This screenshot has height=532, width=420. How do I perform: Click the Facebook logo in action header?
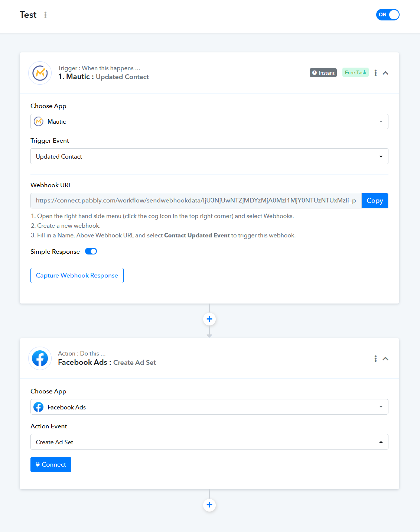pyautogui.click(x=40, y=359)
